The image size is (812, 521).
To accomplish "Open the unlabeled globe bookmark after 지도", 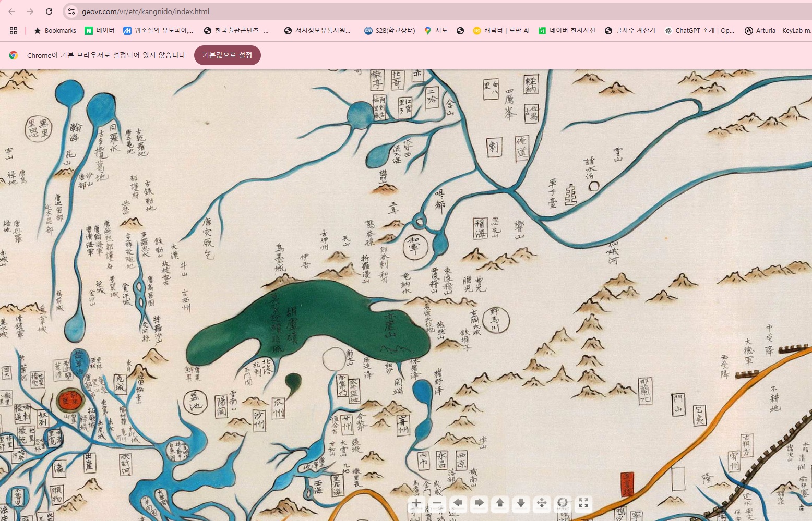I will click(460, 31).
